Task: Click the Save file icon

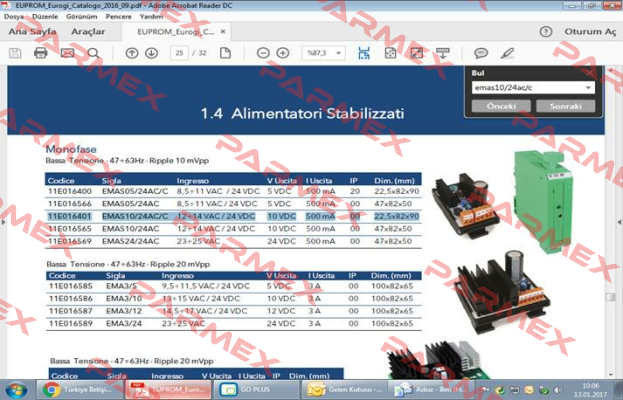Action: coord(15,53)
